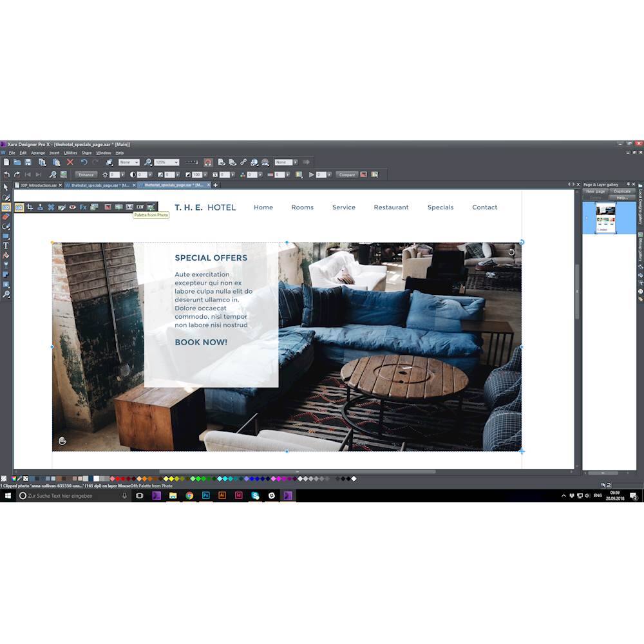Select the page thumbnail in Page gallery
Viewport: 644px width, 644px height.
[x=605, y=216]
